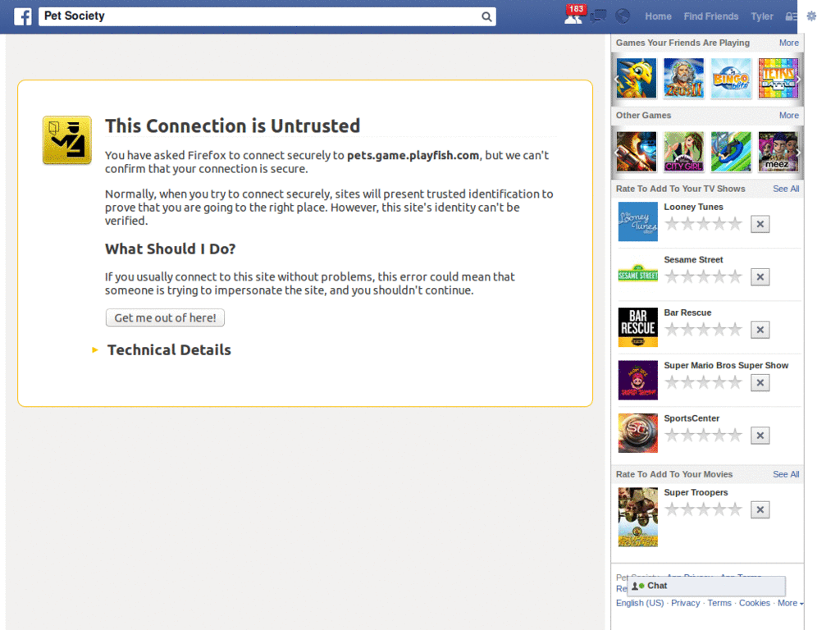Click the Cookies footer link

point(755,603)
